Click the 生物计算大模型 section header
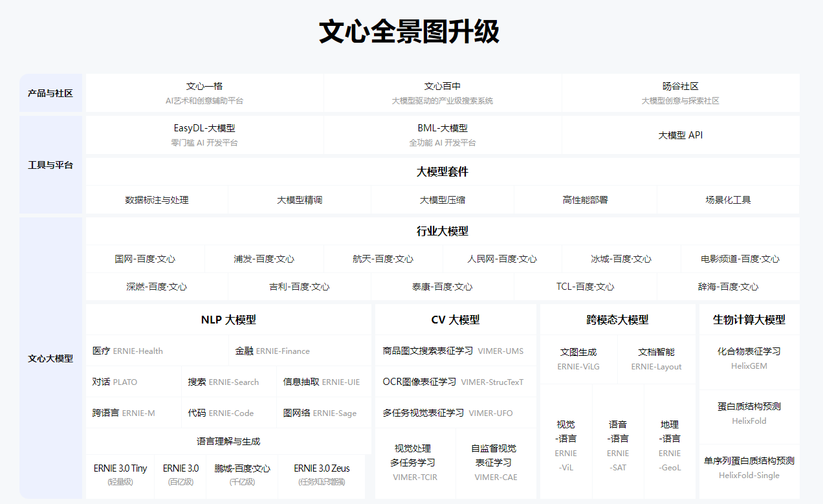The height and width of the screenshot is (504, 823). point(749,320)
